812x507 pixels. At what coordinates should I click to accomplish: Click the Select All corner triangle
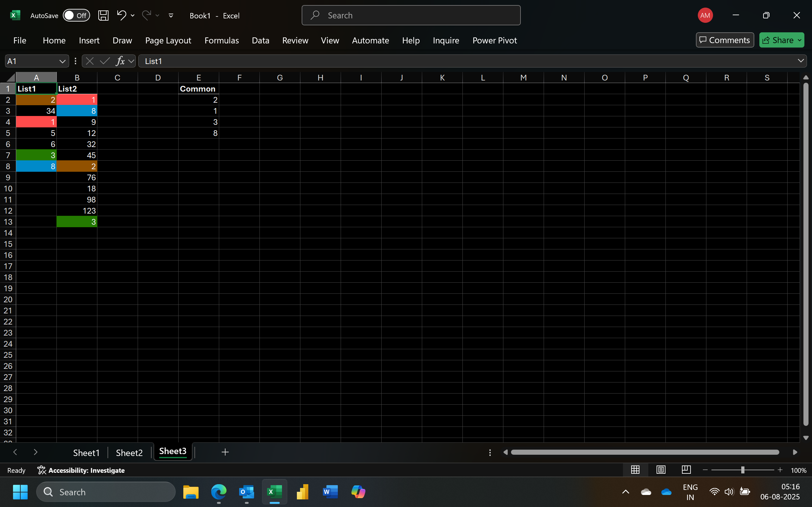(11, 78)
